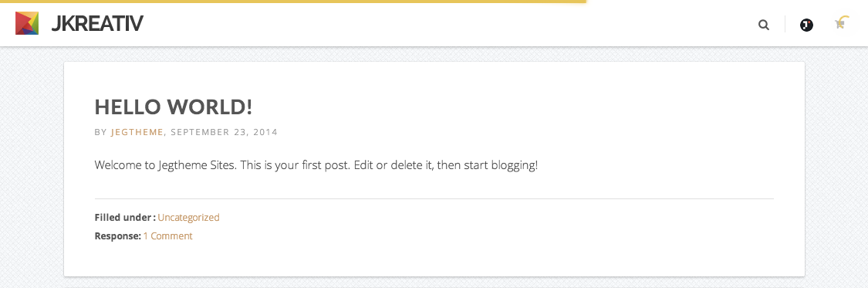Click the horizontal divider above post meta

(434, 198)
